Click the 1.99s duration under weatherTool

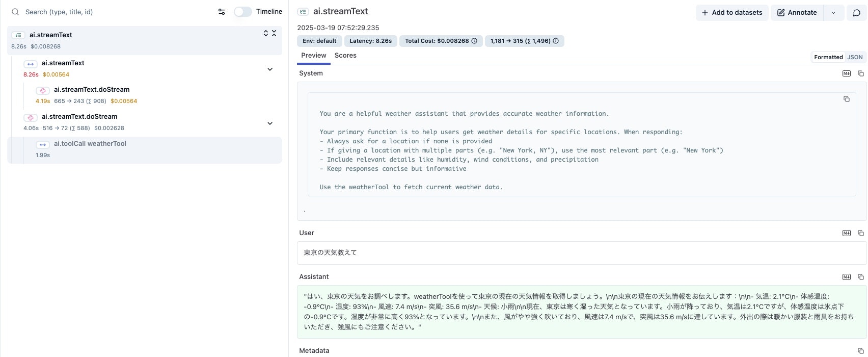43,155
